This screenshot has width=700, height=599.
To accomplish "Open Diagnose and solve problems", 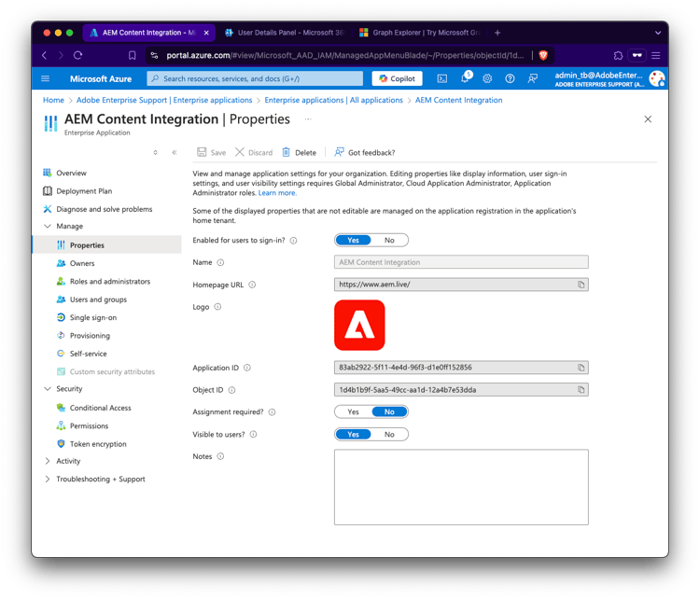I will point(104,209).
